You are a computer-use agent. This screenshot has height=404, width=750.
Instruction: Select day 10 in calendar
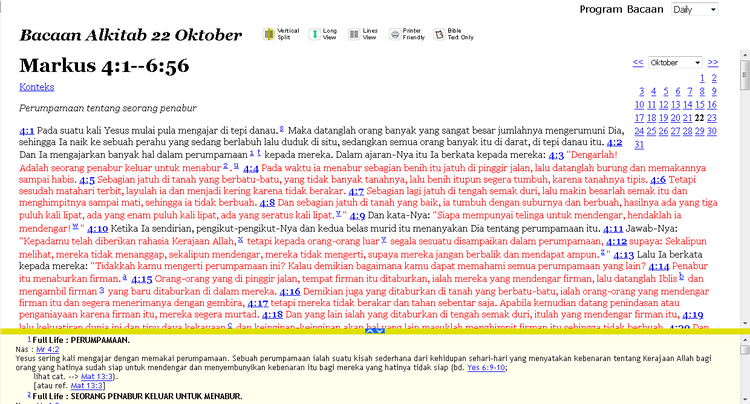point(639,105)
